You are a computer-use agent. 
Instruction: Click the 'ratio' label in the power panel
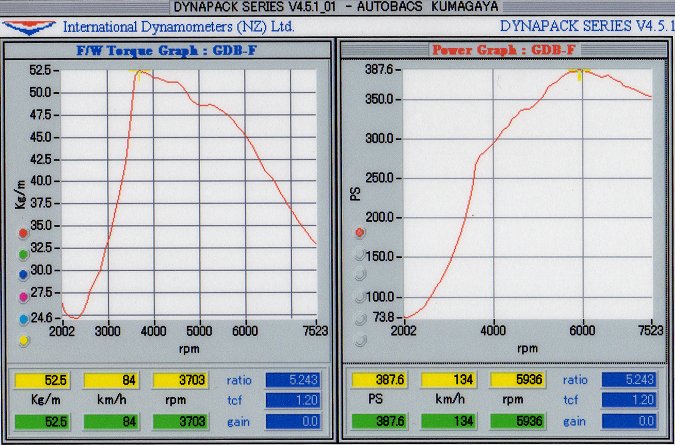pyautogui.click(x=575, y=380)
